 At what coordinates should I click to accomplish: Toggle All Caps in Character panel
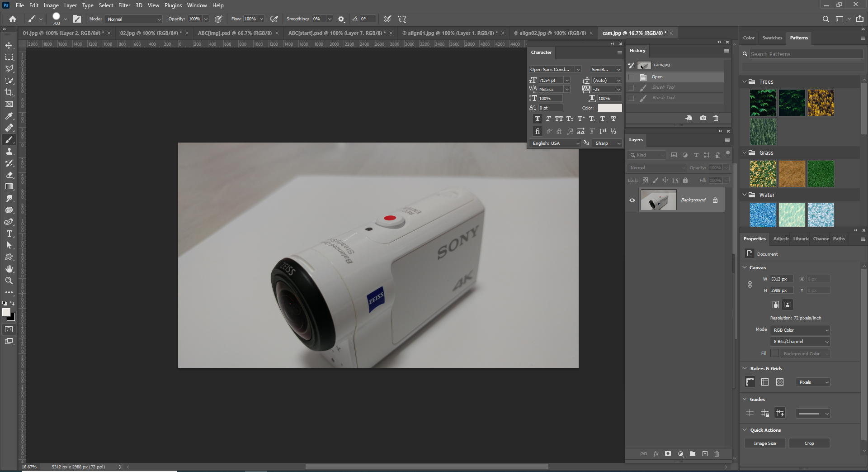pyautogui.click(x=559, y=119)
